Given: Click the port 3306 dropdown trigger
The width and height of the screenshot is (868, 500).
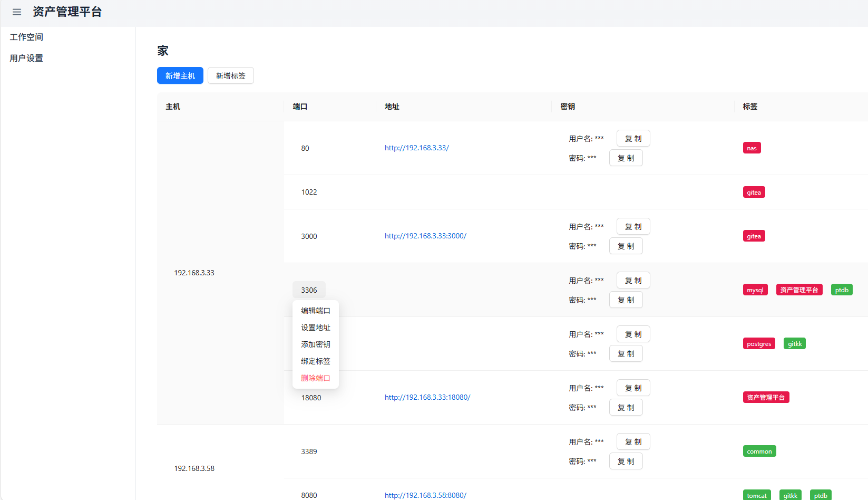Looking at the screenshot, I should 309,290.
